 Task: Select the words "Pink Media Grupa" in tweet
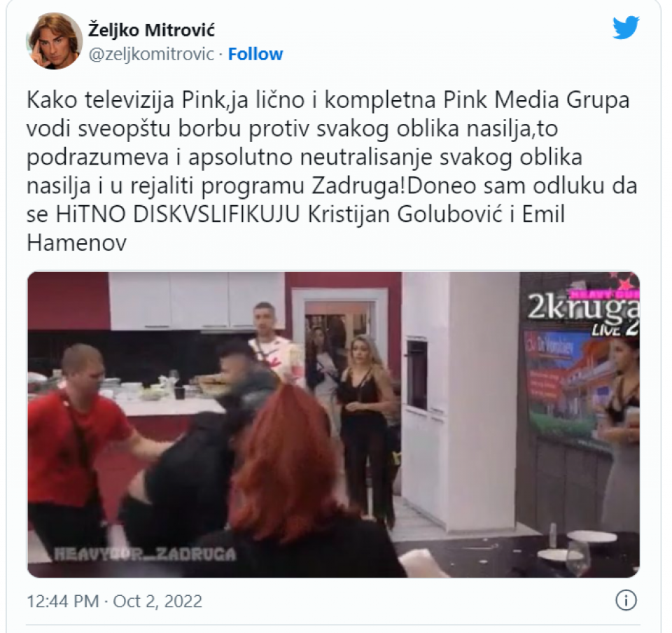click(536, 100)
